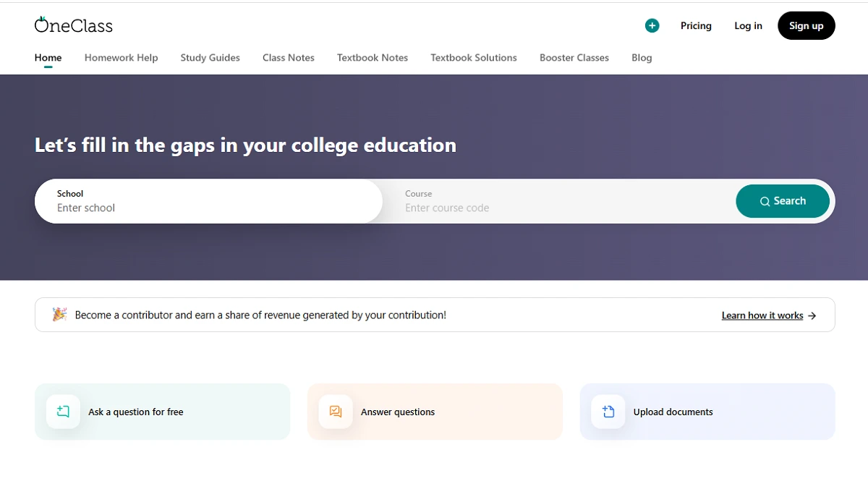Open Textbook Solutions page
Screen dimensions: 868x489
[473, 58]
